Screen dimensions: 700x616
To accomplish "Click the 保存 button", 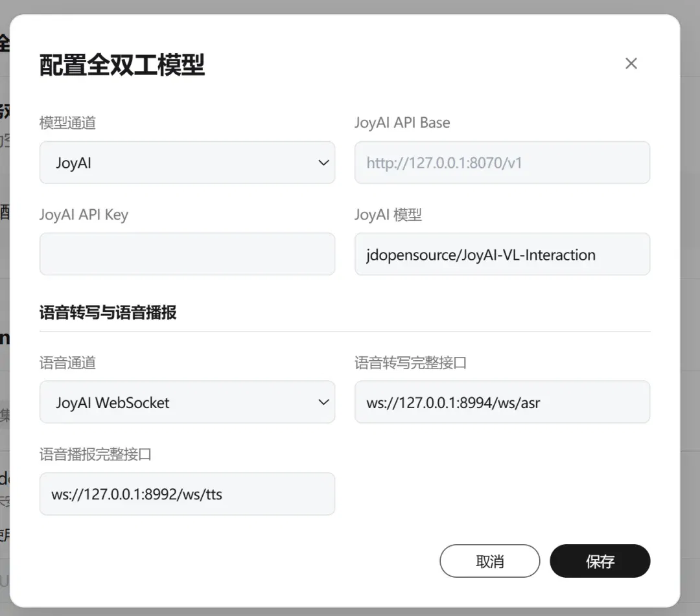I will pyautogui.click(x=600, y=561).
